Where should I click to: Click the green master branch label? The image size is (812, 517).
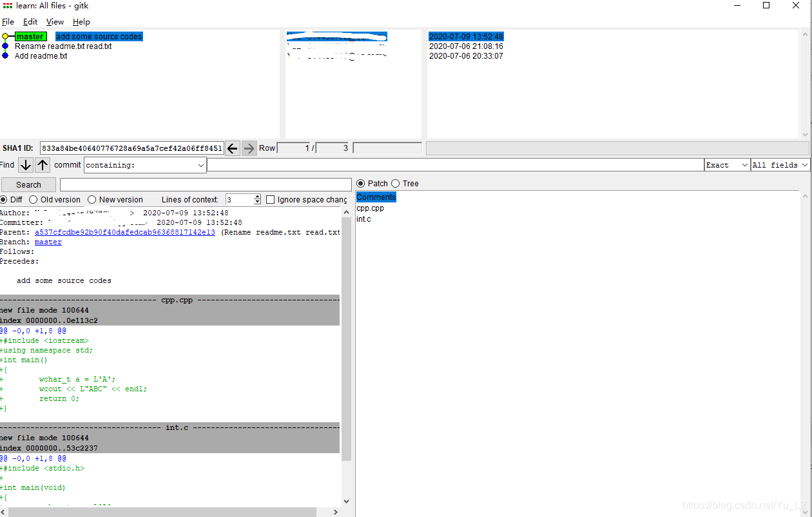pyautogui.click(x=30, y=37)
